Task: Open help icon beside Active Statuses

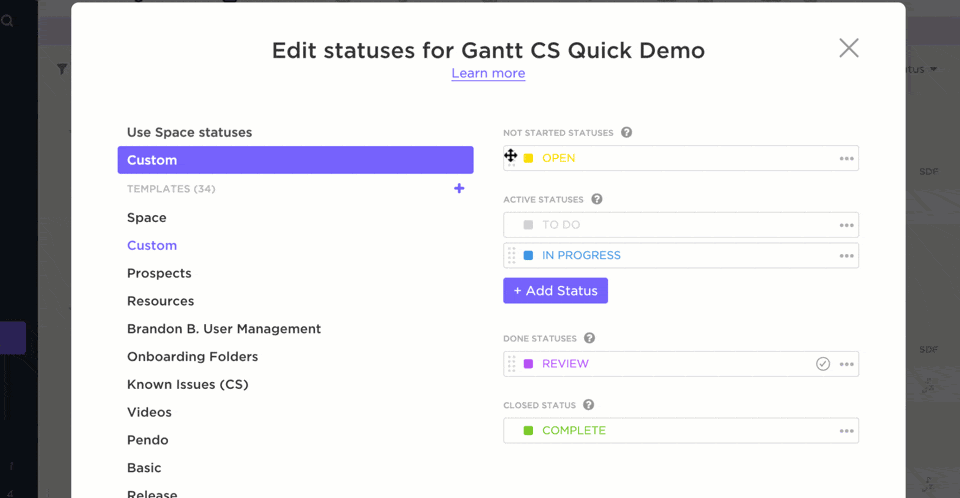Action: point(597,199)
